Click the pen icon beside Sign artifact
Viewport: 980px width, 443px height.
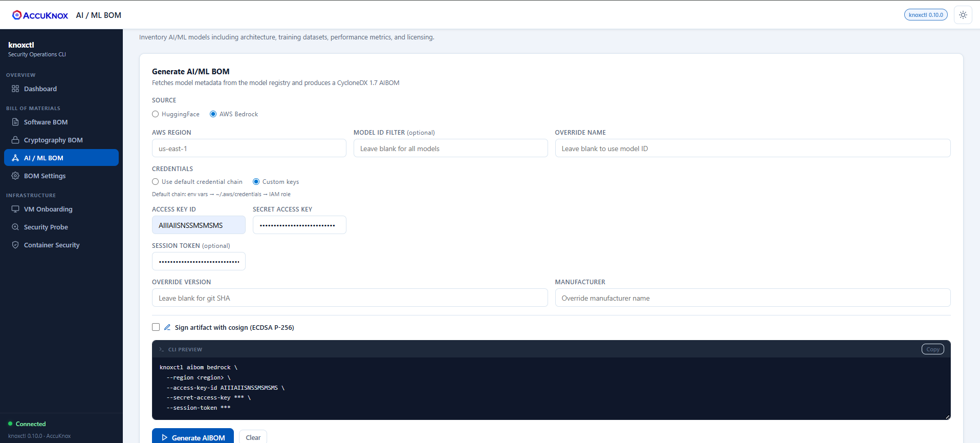[167, 327]
